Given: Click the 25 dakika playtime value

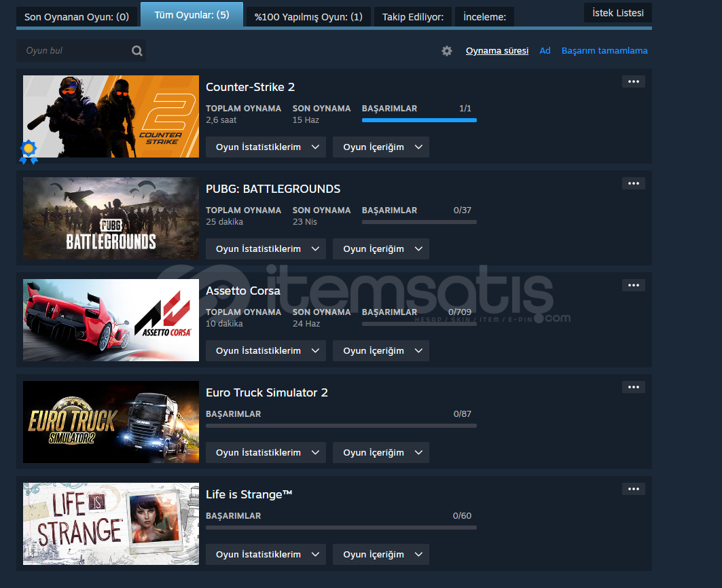Looking at the screenshot, I should (224, 222).
